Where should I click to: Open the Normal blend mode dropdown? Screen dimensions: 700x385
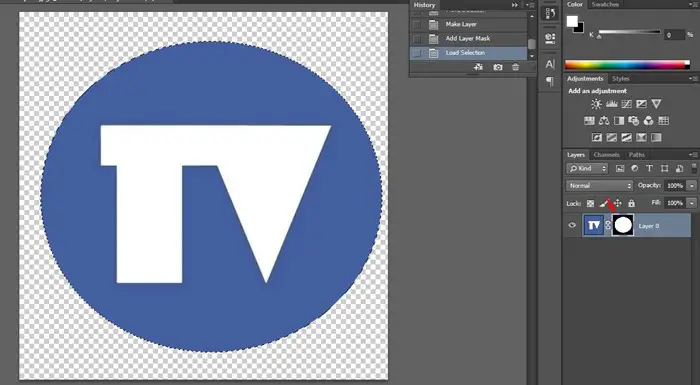click(600, 185)
